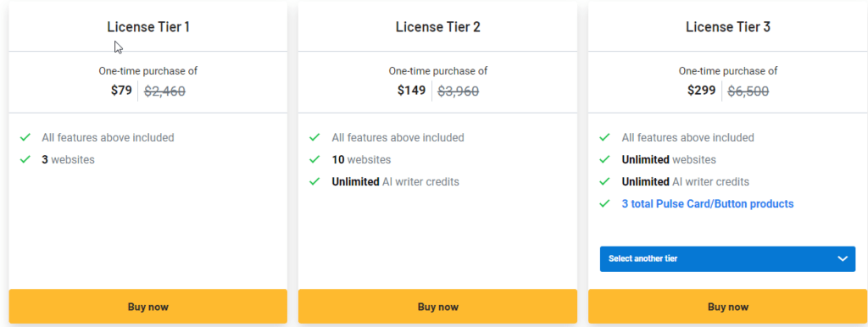Screen dimensions: 868x327
Task: Click Buy now for License Tier 3
Action: click(728, 307)
